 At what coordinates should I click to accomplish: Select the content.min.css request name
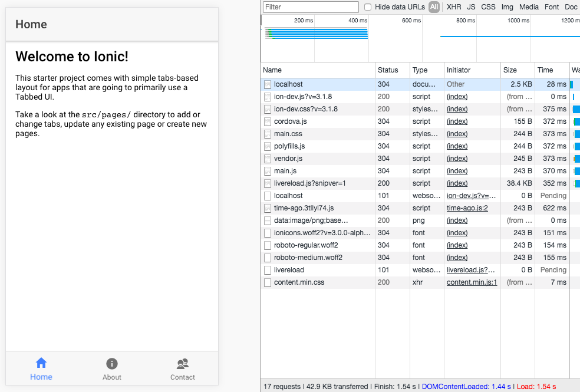[x=299, y=282]
